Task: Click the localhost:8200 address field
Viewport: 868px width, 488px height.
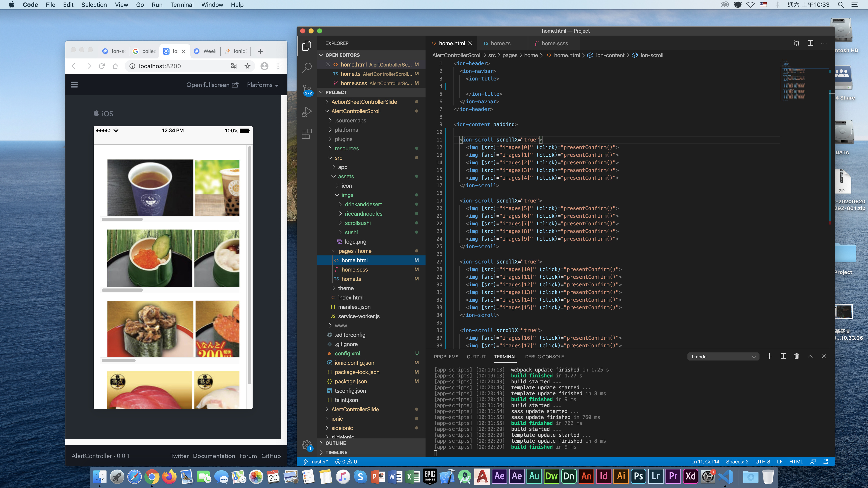Action: [x=160, y=66]
